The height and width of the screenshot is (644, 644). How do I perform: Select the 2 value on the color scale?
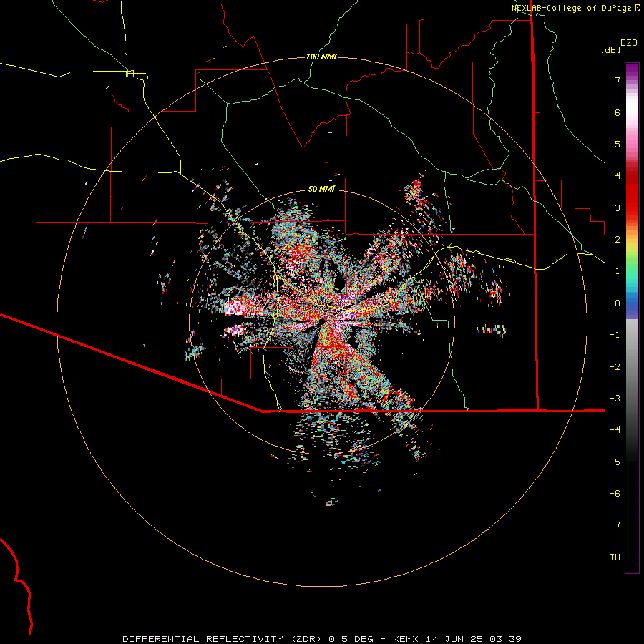(x=618, y=240)
